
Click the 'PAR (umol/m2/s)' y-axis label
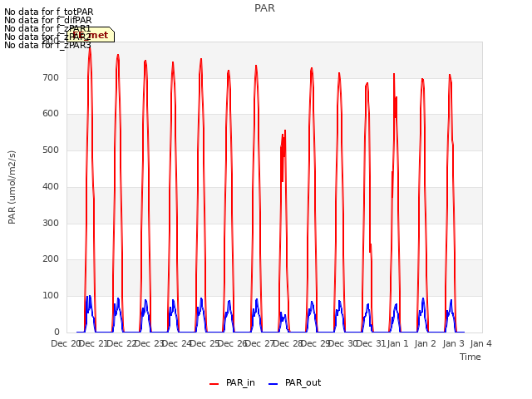[12, 187]
